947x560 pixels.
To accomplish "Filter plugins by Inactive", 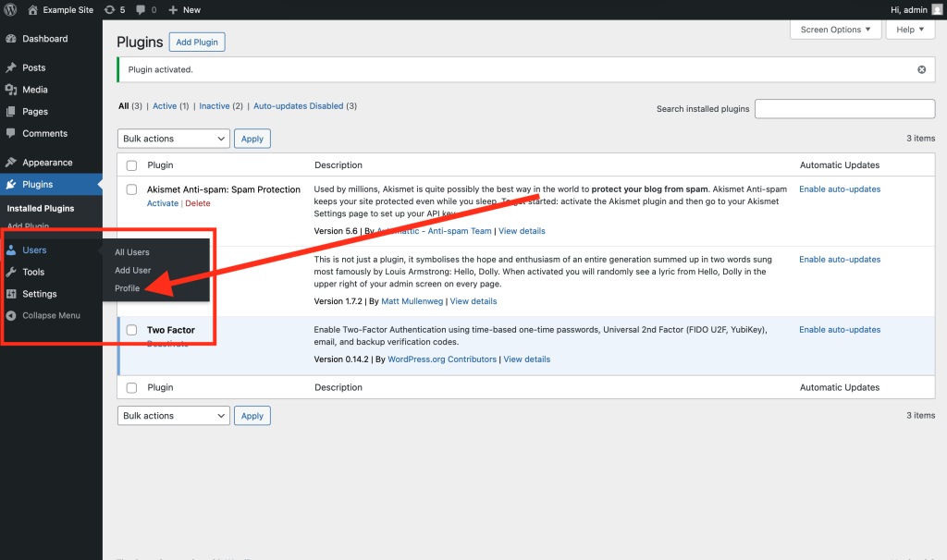I will point(215,106).
